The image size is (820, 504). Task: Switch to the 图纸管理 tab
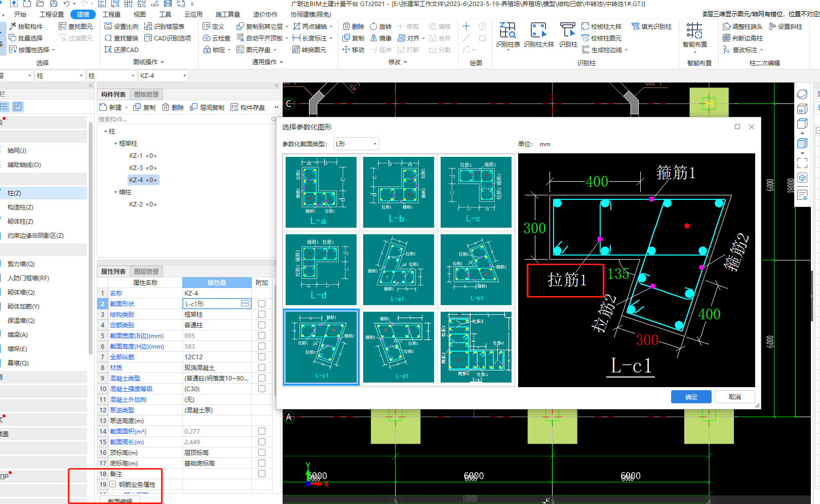point(146,94)
